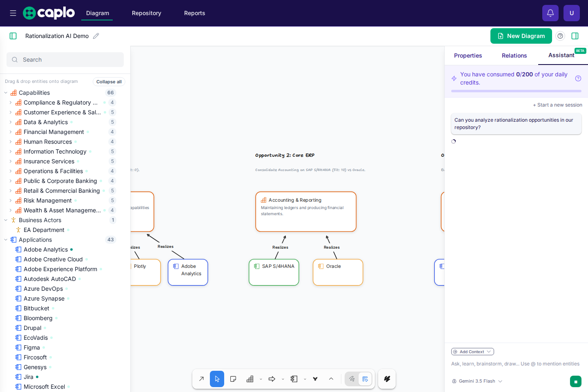Open capability tool dropdown arrow

[x=261, y=379]
